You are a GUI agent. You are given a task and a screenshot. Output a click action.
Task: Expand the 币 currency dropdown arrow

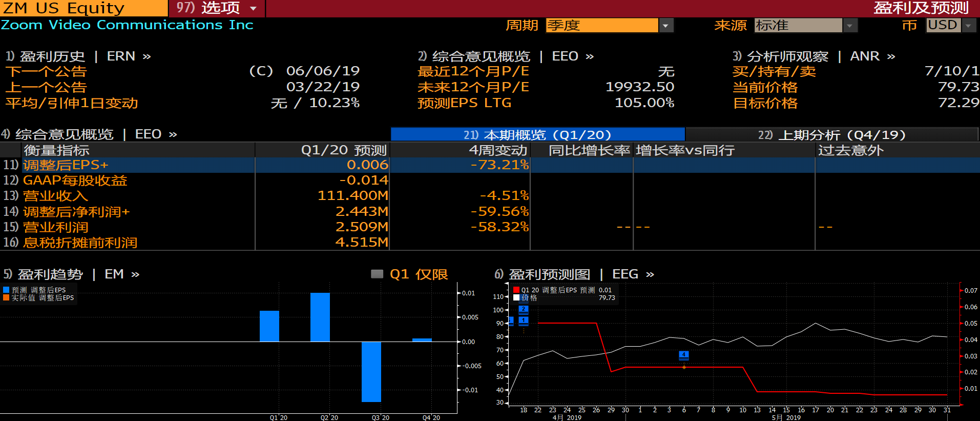point(969,25)
